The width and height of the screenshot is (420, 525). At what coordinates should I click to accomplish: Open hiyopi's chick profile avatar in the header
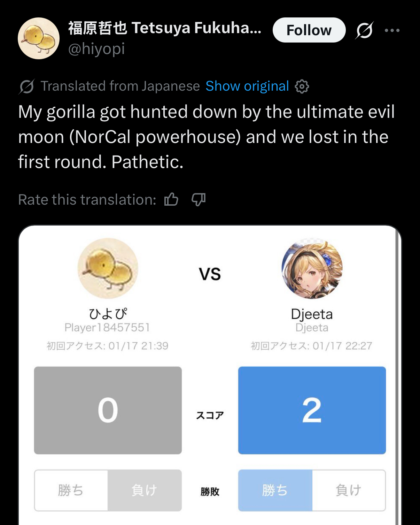point(39,38)
